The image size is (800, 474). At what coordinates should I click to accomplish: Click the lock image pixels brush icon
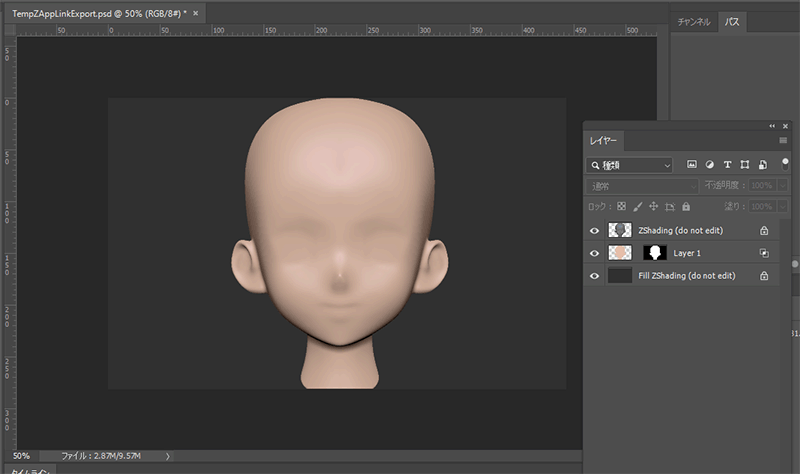(637, 207)
